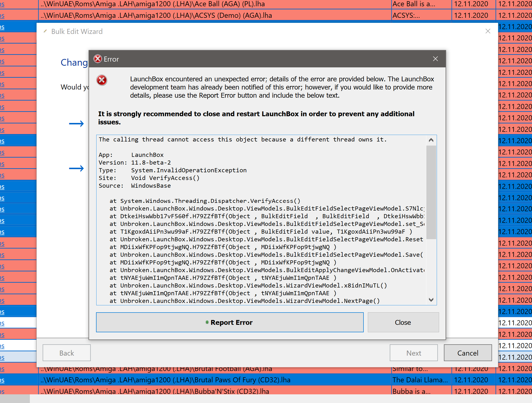532x403 pixels.
Task: Click 'Dispatcher.VerifyAccess()' stack trace line
Action: [205, 201]
